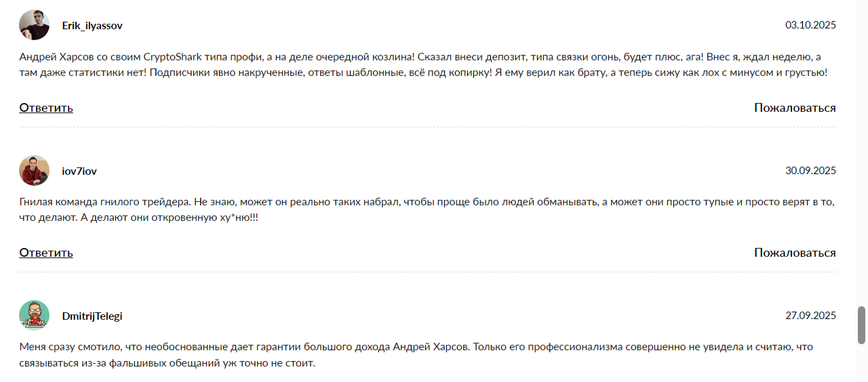
Task: Click Erik_ilyassov's profile avatar
Action: tap(34, 25)
